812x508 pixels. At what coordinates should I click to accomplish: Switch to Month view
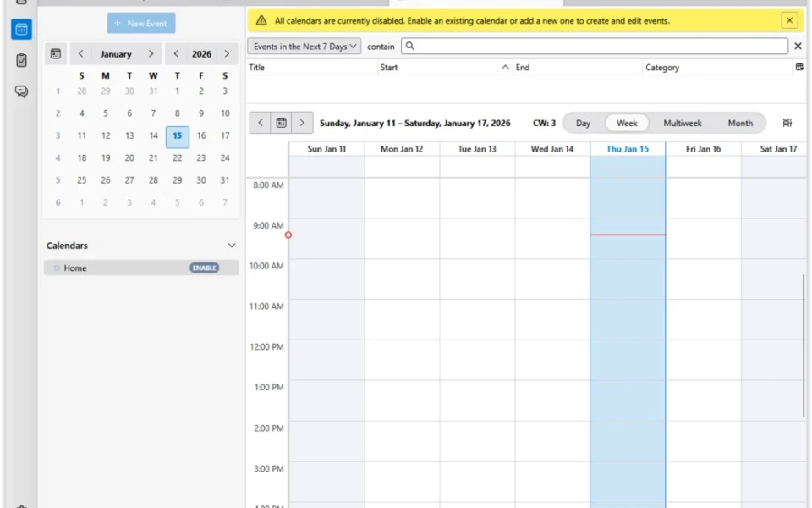coord(740,124)
